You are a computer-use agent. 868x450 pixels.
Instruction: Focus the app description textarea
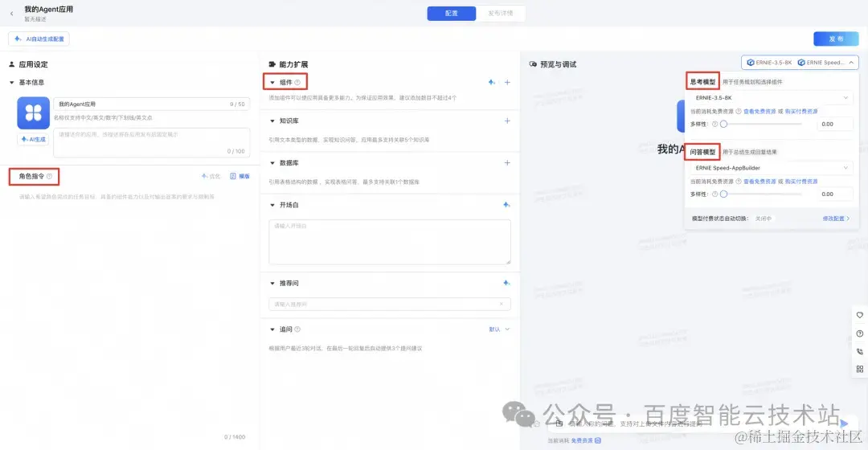coord(152,143)
